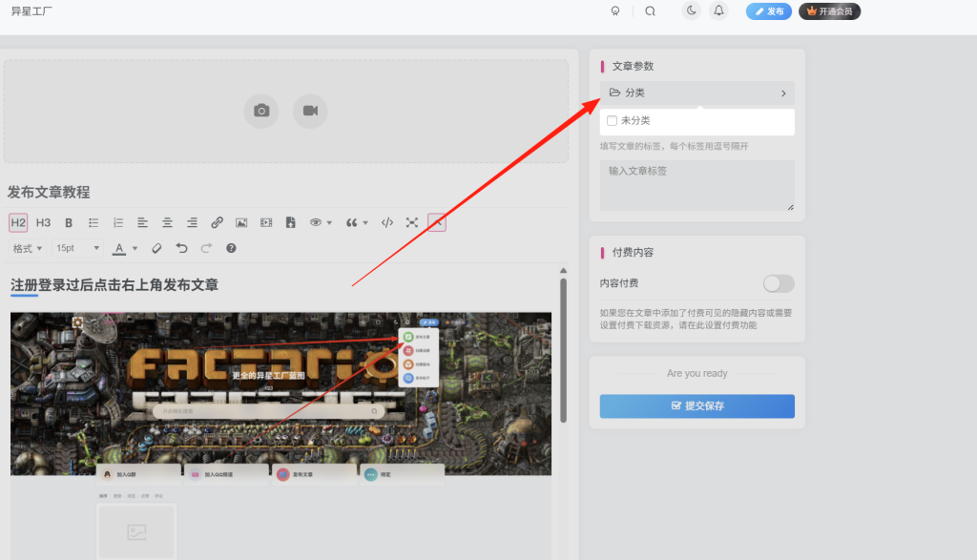Upload a file attachment
The height and width of the screenshot is (560, 977).
[x=290, y=222]
